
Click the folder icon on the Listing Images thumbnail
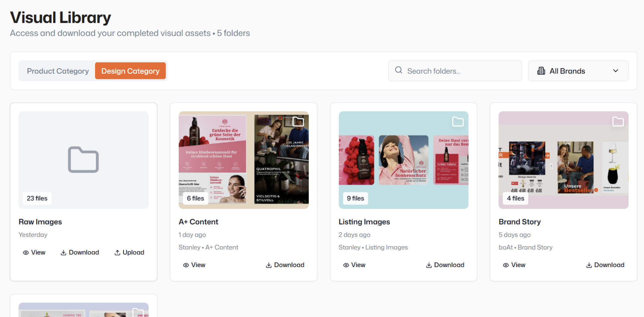[x=458, y=121]
